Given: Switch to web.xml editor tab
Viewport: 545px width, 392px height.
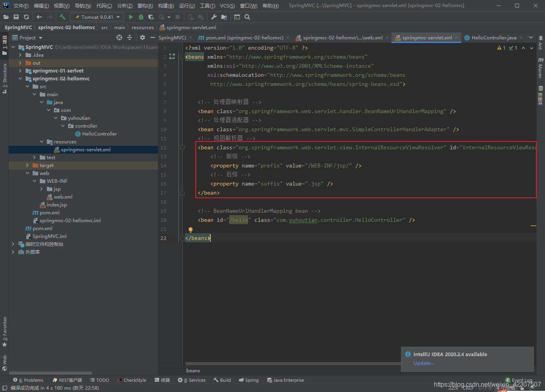Looking at the screenshot, I should (343, 37).
